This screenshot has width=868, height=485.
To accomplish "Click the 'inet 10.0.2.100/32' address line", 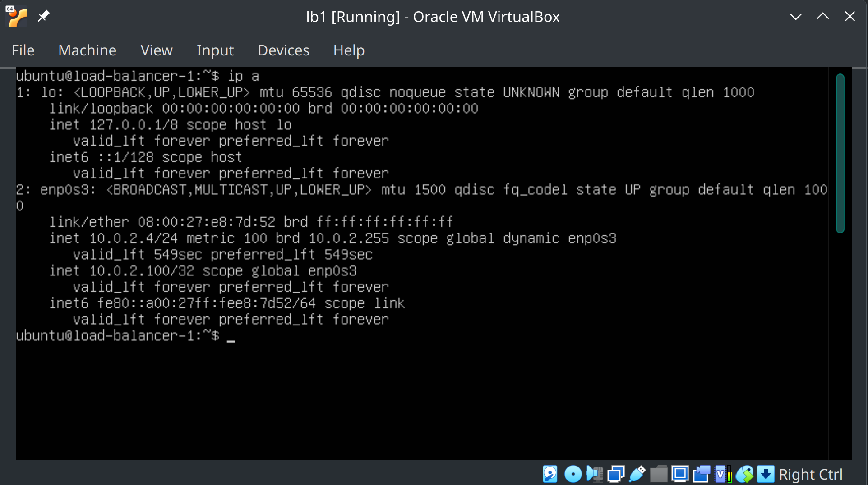I will click(x=203, y=271).
